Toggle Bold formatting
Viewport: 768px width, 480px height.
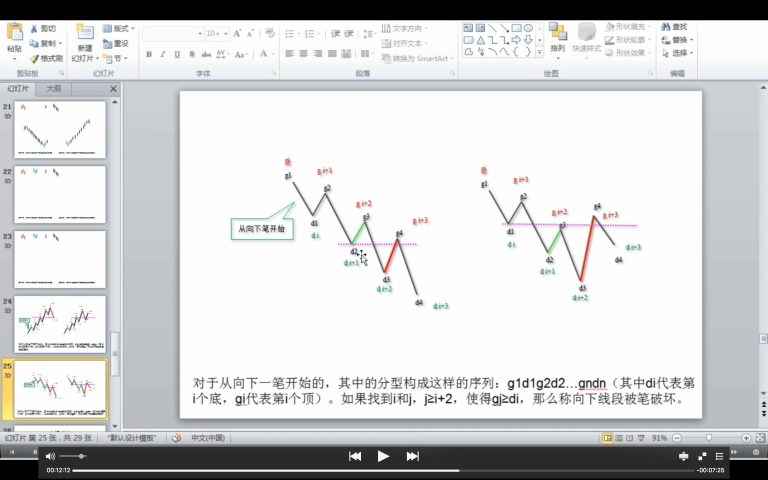pyautogui.click(x=148, y=54)
